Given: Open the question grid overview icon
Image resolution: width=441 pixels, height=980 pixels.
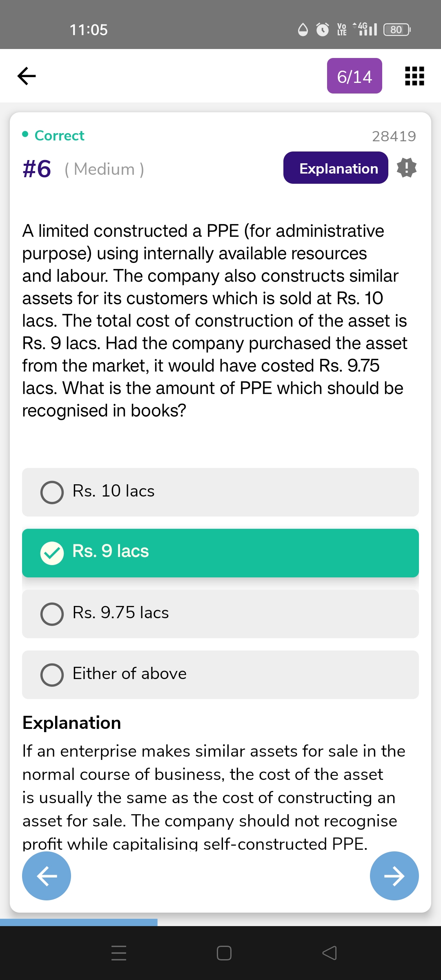Looking at the screenshot, I should (414, 76).
